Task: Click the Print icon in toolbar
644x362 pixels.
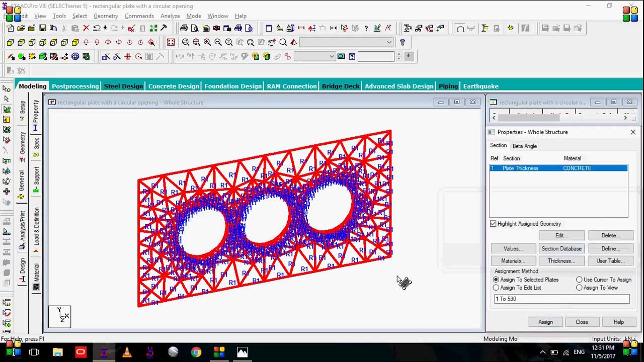Action: point(184,28)
